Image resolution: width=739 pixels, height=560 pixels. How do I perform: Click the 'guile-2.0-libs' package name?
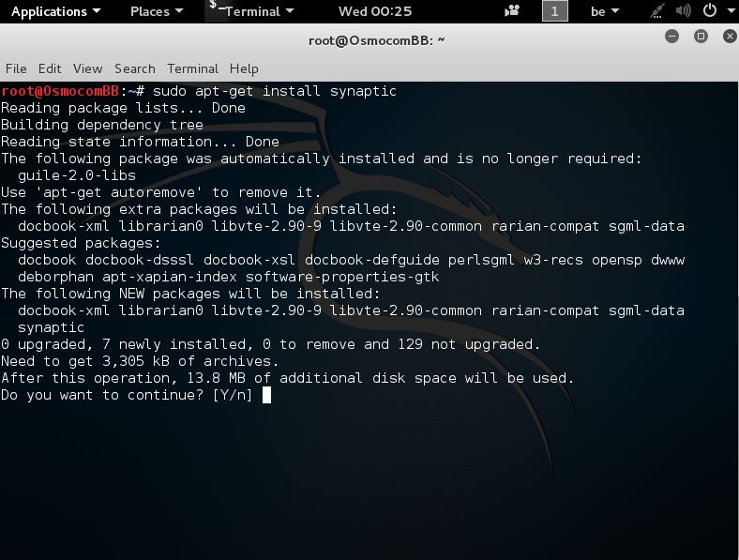pos(77,175)
